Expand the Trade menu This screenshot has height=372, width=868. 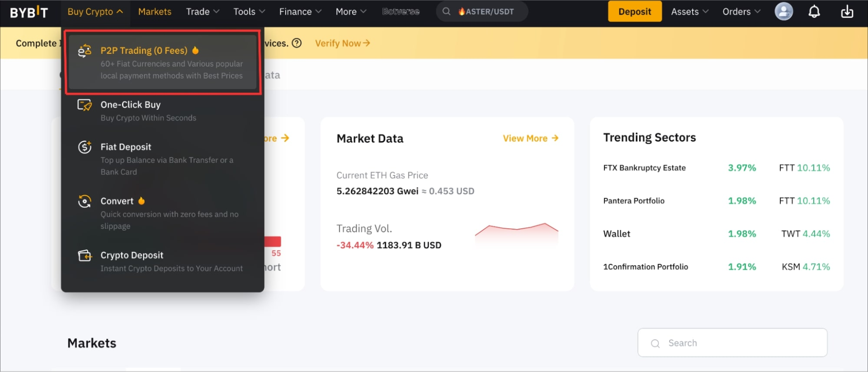pos(203,12)
